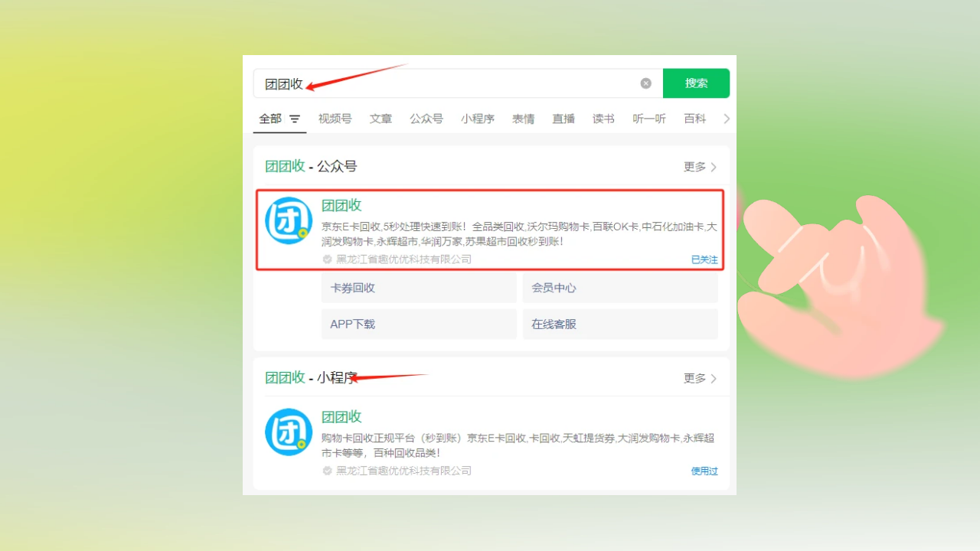The height and width of the screenshot is (551, 980).
Task: Open the 在线客服 menu button
Action: point(620,324)
